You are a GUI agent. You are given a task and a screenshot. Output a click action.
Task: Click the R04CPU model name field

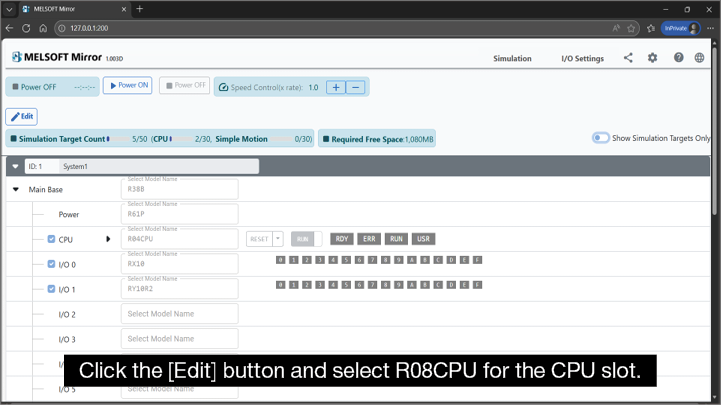[x=180, y=239]
